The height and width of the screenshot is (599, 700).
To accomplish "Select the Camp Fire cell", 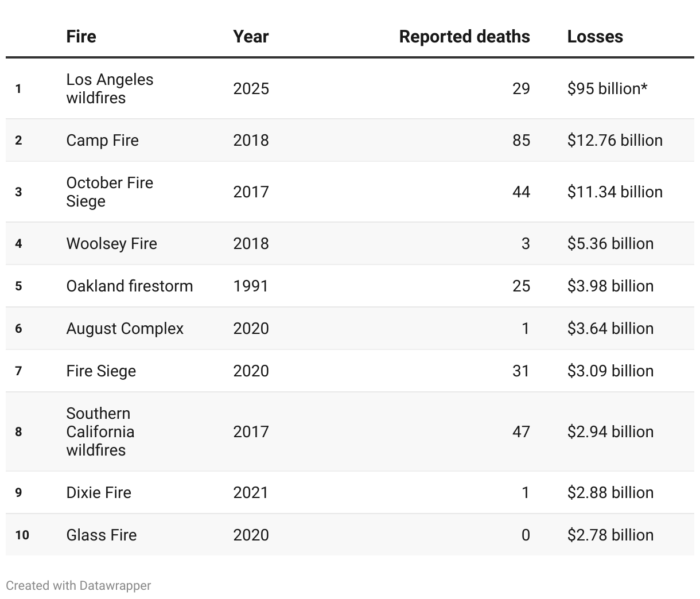I will pyautogui.click(x=102, y=141).
